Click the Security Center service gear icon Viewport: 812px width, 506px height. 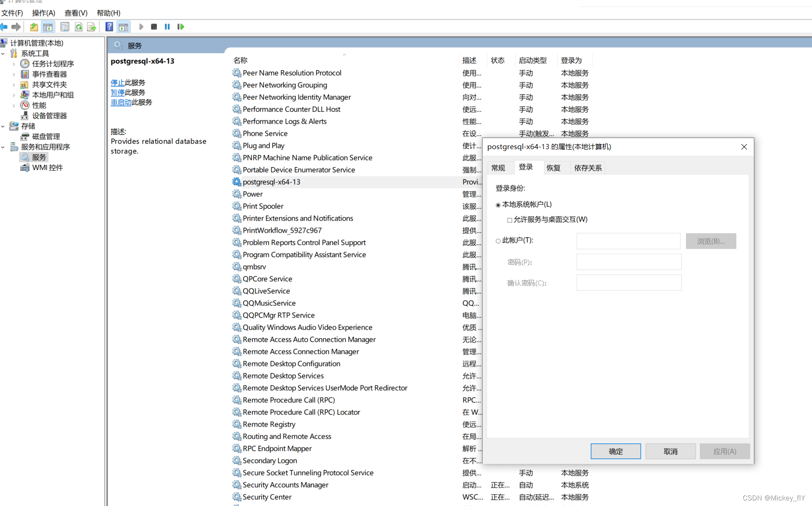tap(237, 497)
